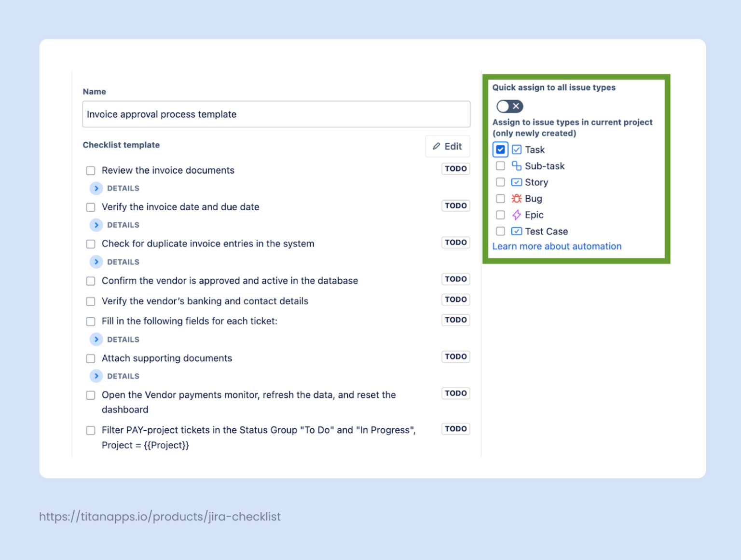The image size is (741, 560).
Task: Click the Bug issue type icon
Action: 517,199
